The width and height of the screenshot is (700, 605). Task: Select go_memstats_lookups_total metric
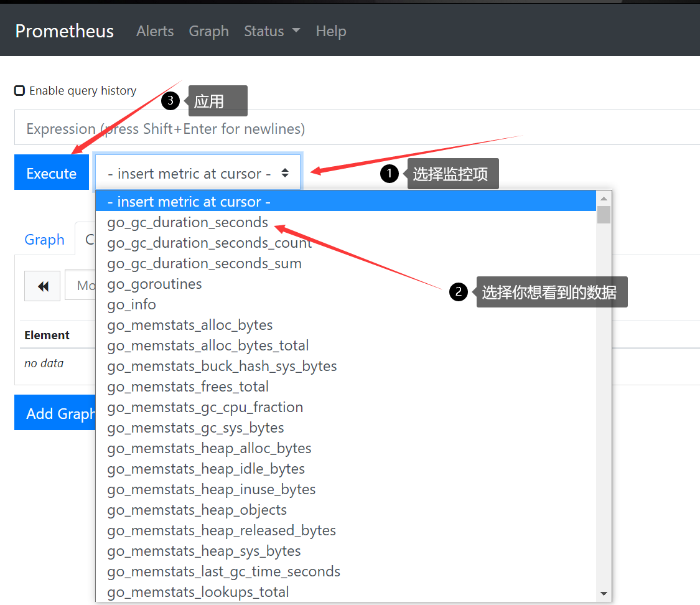click(x=346, y=591)
